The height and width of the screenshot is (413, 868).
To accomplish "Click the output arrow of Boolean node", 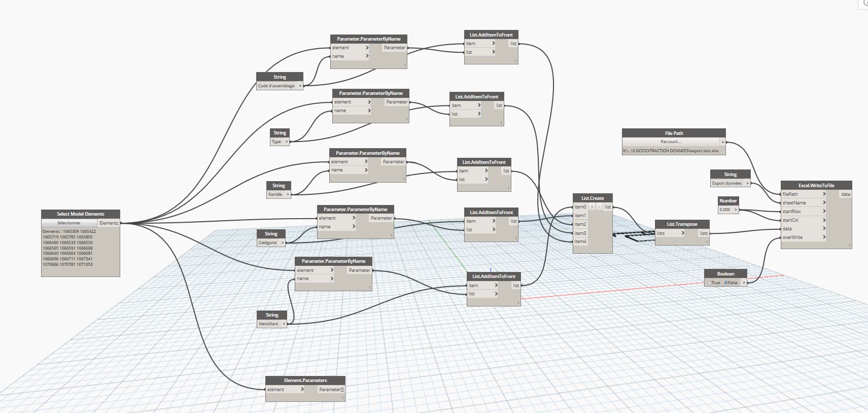I will 744,283.
